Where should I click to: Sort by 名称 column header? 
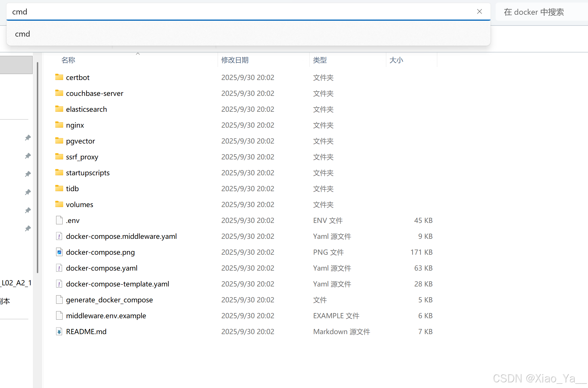[x=68, y=60]
